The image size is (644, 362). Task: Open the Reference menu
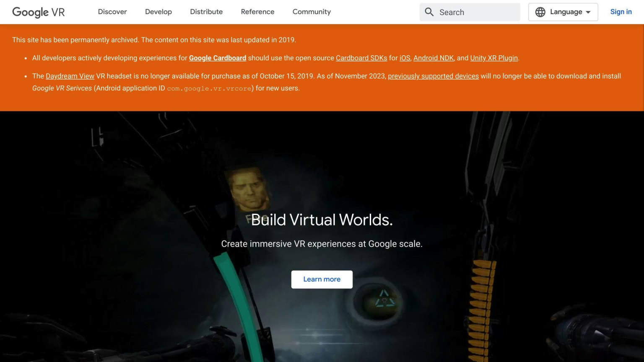257,12
